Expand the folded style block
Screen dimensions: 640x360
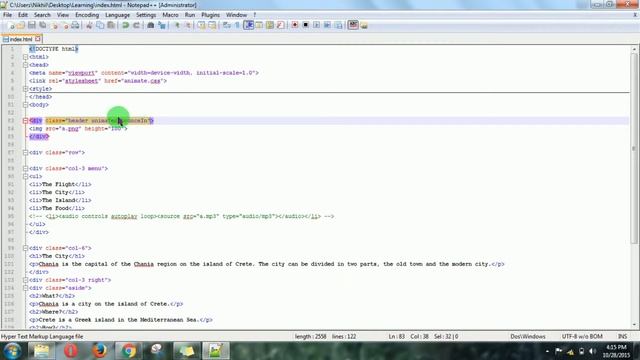pyautogui.click(x=25, y=89)
